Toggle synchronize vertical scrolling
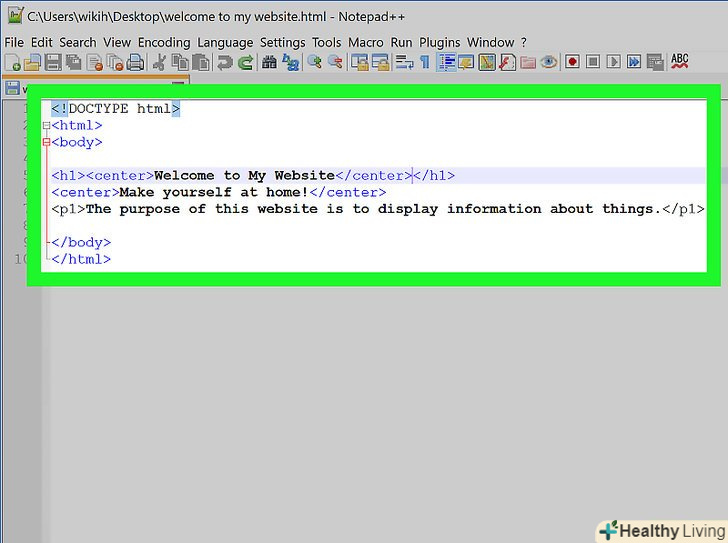728x543 pixels. [359, 62]
